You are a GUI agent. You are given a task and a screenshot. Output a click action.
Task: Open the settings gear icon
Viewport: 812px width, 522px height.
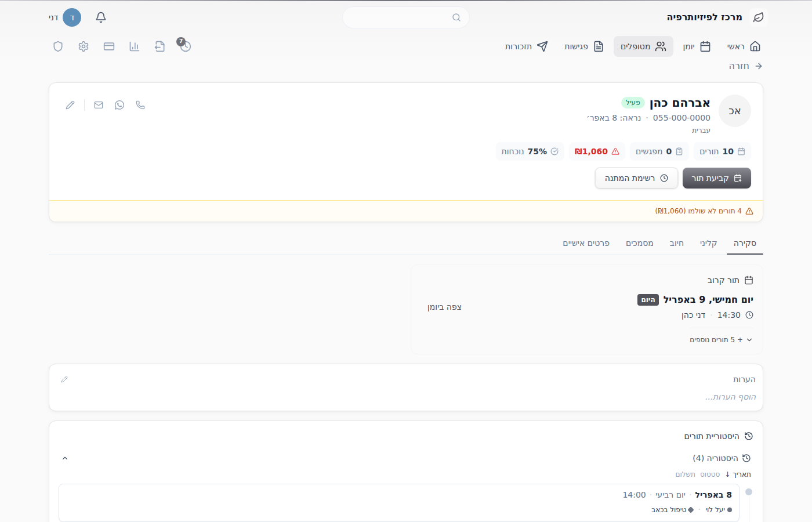(x=84, y=46)
